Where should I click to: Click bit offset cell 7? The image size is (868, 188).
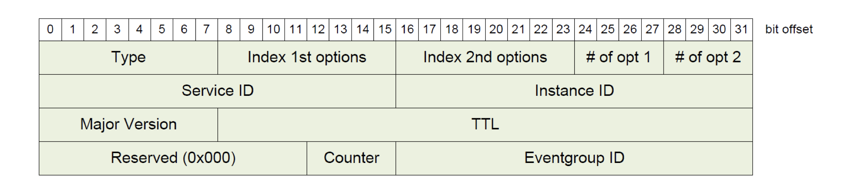(x=206, y=30)
